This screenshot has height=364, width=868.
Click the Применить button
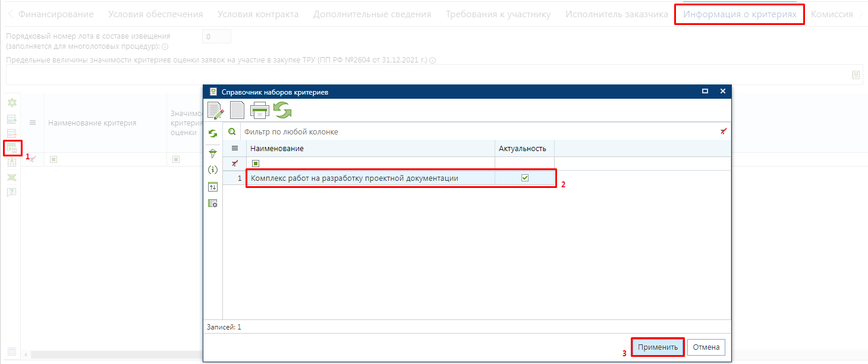[x=658, y=347]
